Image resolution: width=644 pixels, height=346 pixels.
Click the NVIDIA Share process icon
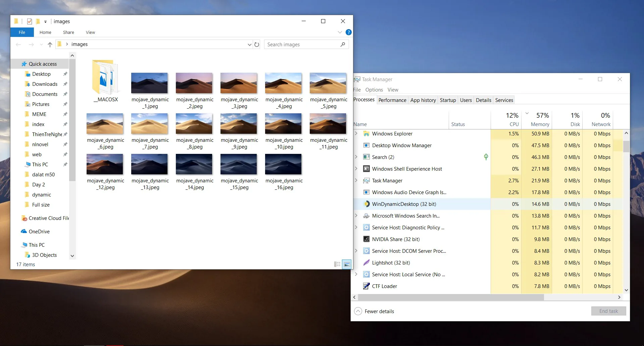[366, 239]
